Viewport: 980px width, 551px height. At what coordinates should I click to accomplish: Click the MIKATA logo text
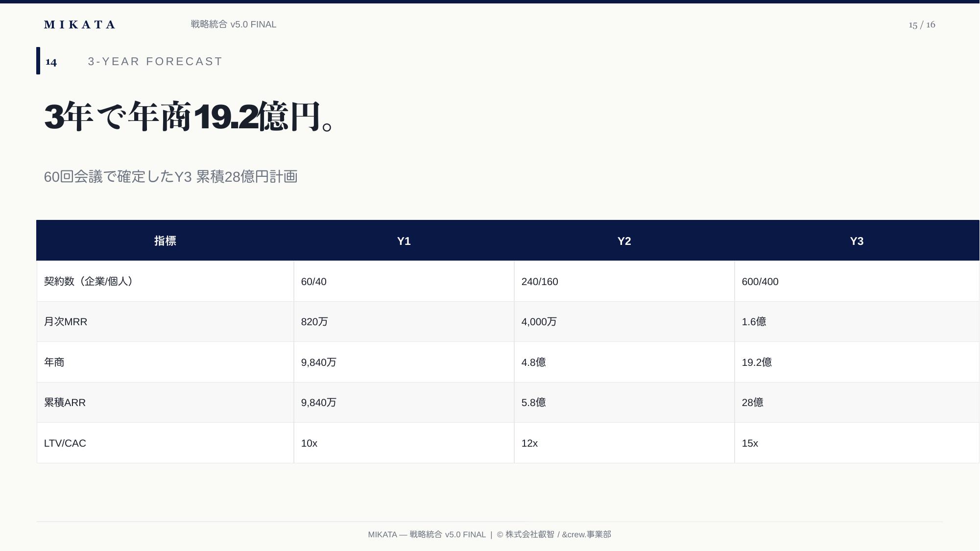click(x=79, y=24)
